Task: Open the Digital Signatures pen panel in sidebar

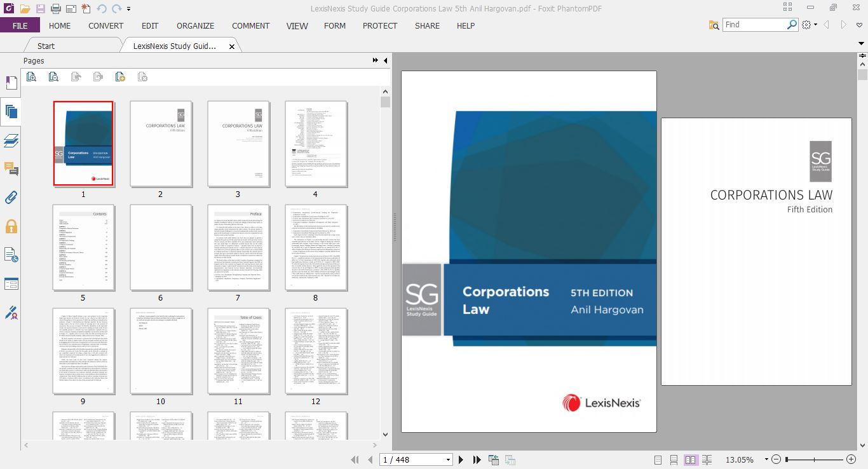Action: [11, 312]
